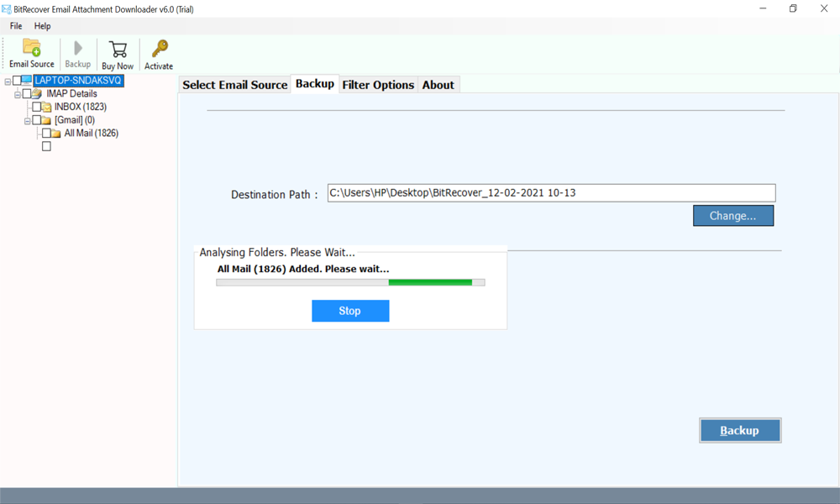Viewport: 840px width, 504px height.
Task: Restore down the BitRecover window
Action: click(x=793, y=8)
